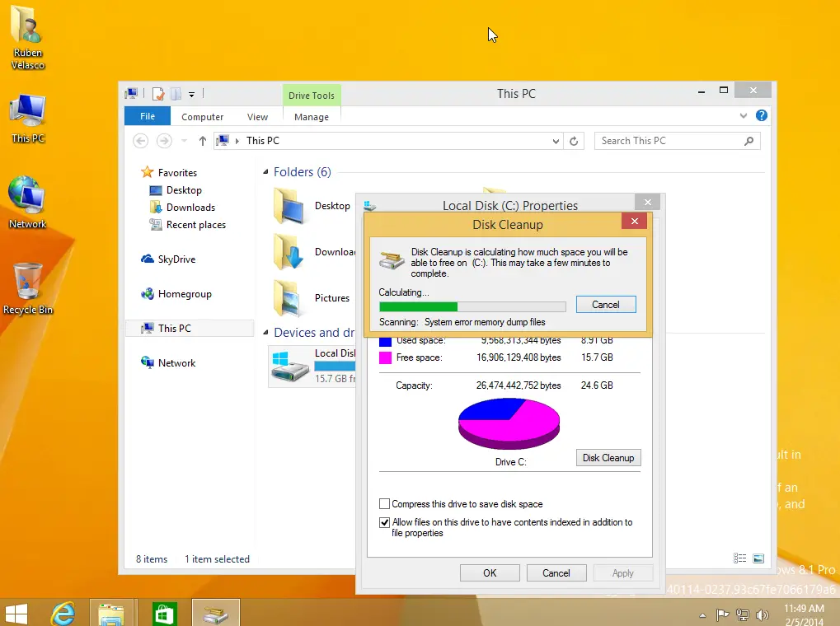Select the Desktop folder icon

[x=290, y=206]
